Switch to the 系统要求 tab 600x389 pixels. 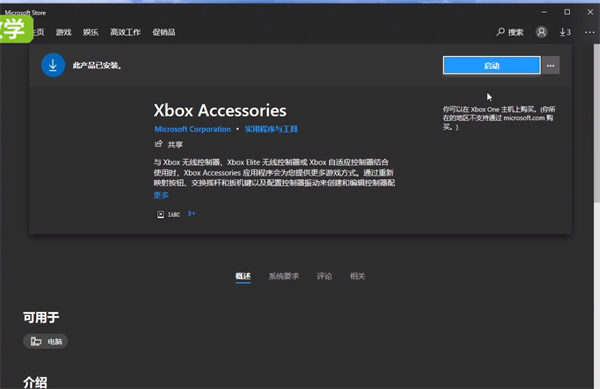click(284, 276)
